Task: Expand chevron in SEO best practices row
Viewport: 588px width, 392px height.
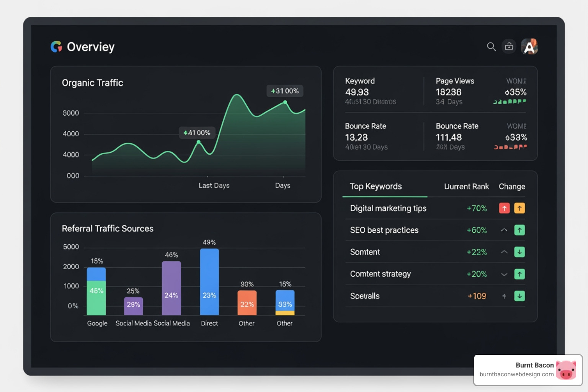Action: (504, 230)
